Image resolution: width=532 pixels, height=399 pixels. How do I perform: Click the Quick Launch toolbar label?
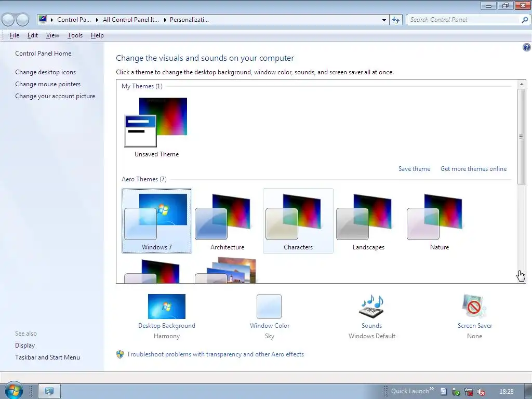pos(410,391)
